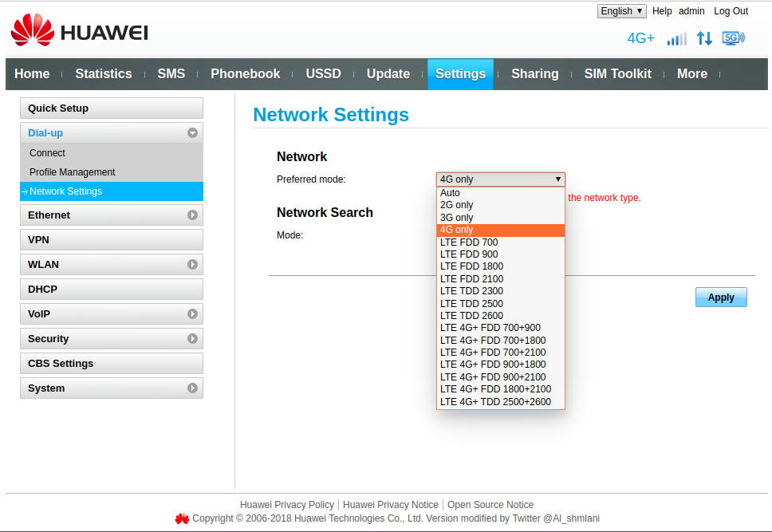Expand WLAN section arrow
This screenshot has height=532, width=772.
(x=192, y=265)
